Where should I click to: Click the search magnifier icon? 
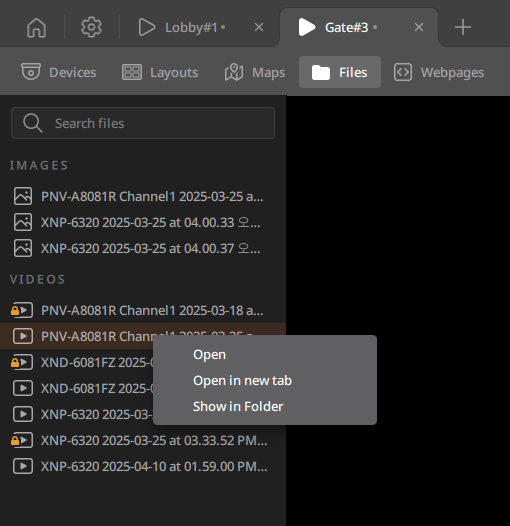tap(33, 123)
